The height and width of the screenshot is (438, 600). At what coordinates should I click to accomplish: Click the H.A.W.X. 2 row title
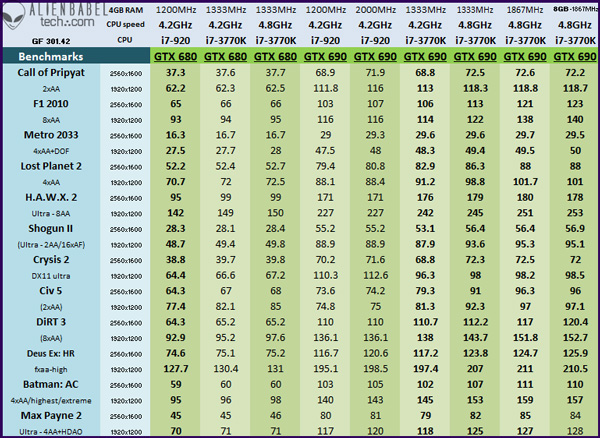(51, 197)
